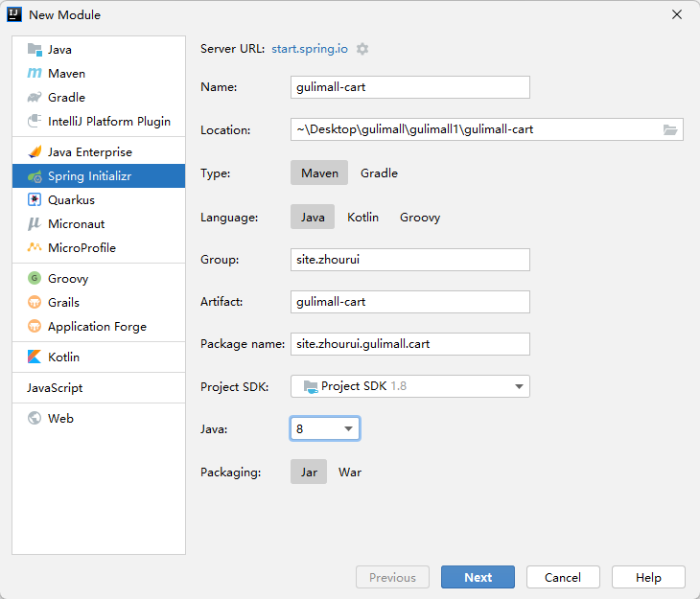Select Gradle project type
700x599 pixels.
379,173
